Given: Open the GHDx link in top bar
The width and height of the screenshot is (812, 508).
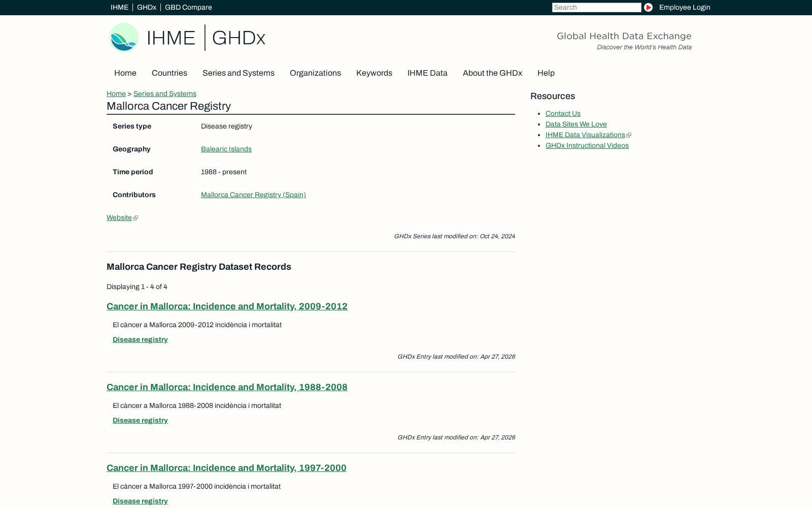Looking at the screenshot, I should [147, 7].
